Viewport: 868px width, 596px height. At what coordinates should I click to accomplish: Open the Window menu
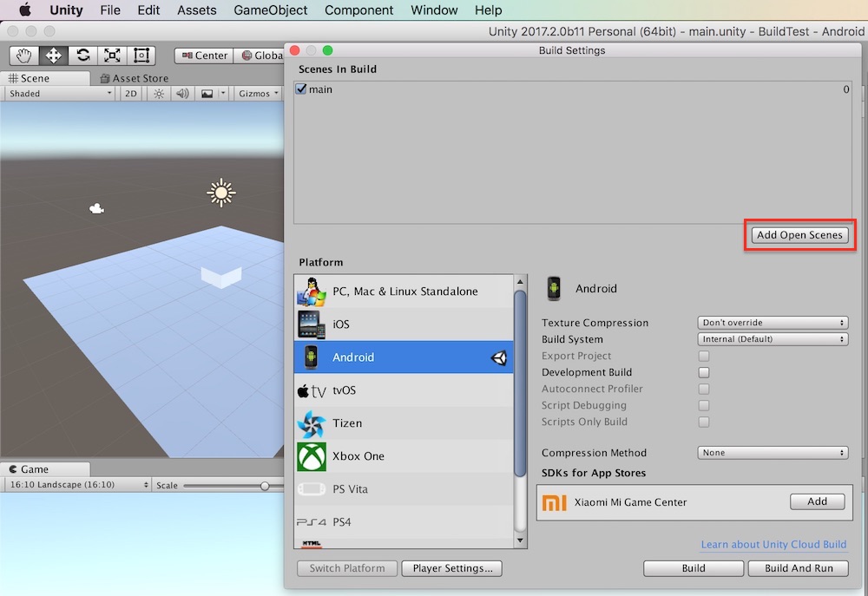[x=434, y=10]
